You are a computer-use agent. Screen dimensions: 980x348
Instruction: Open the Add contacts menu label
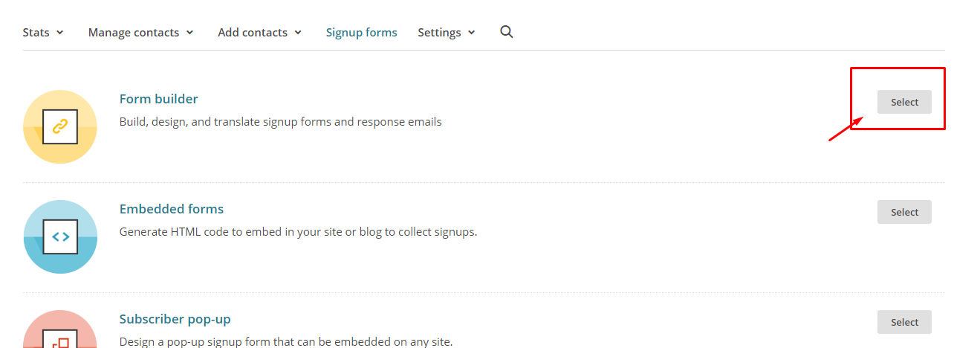click(253, 33)
